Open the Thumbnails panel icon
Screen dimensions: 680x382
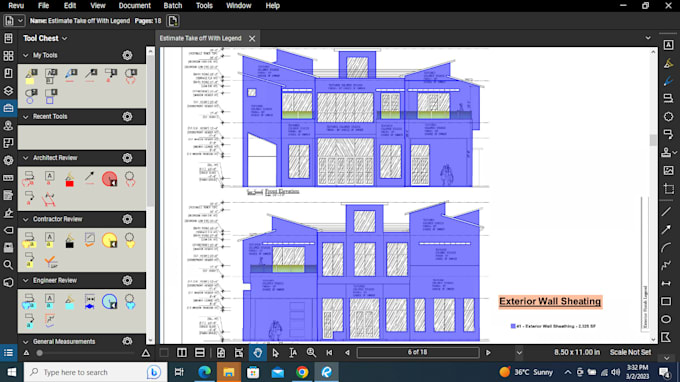click(x=8, y=56)
